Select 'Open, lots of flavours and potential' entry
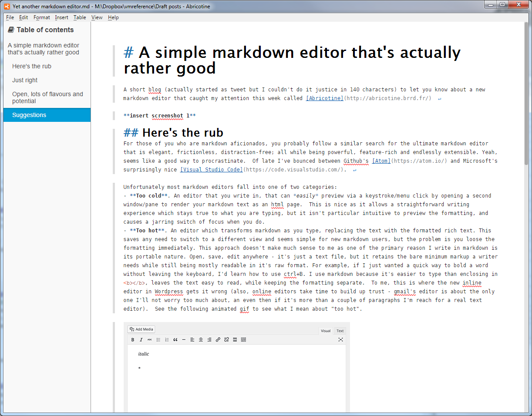532x416 pixels. 47,97
